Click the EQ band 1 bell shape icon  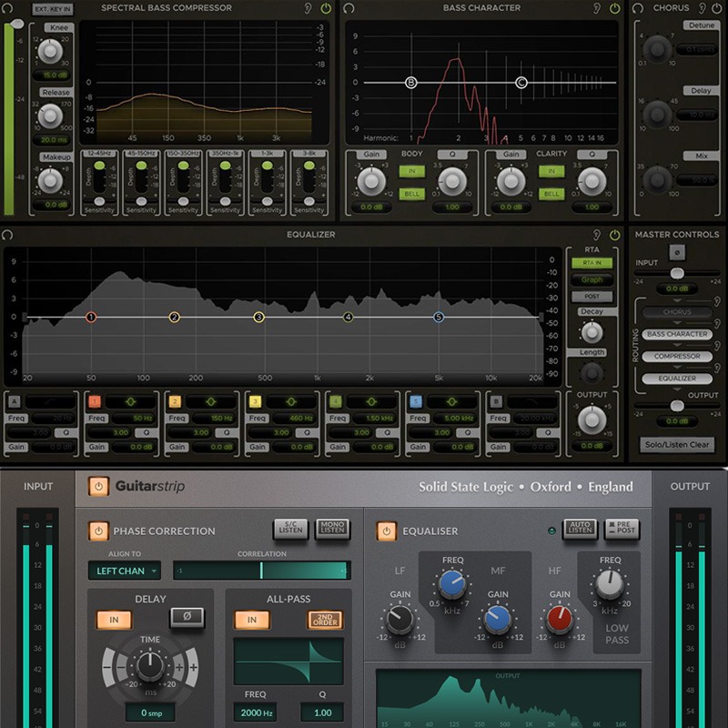tap(130, 401)
